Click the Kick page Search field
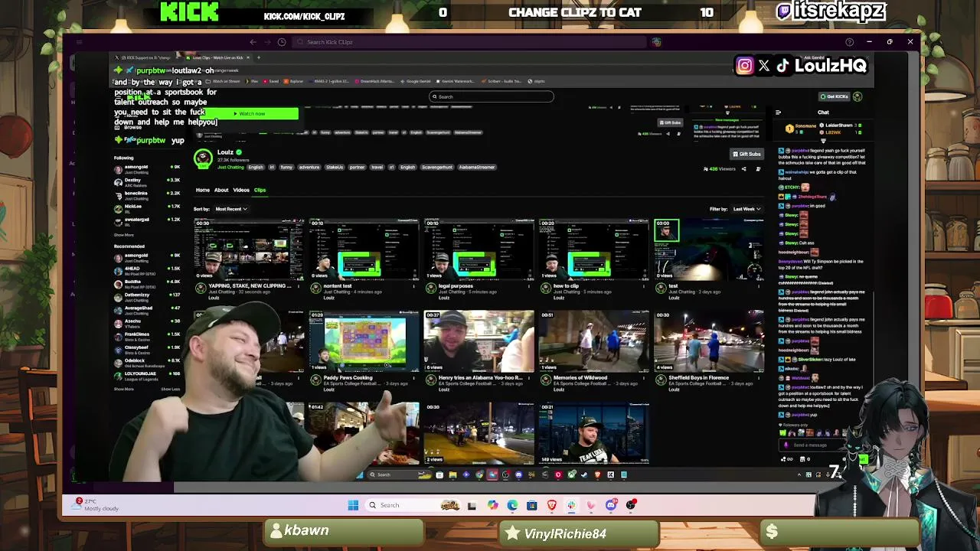 492,96
